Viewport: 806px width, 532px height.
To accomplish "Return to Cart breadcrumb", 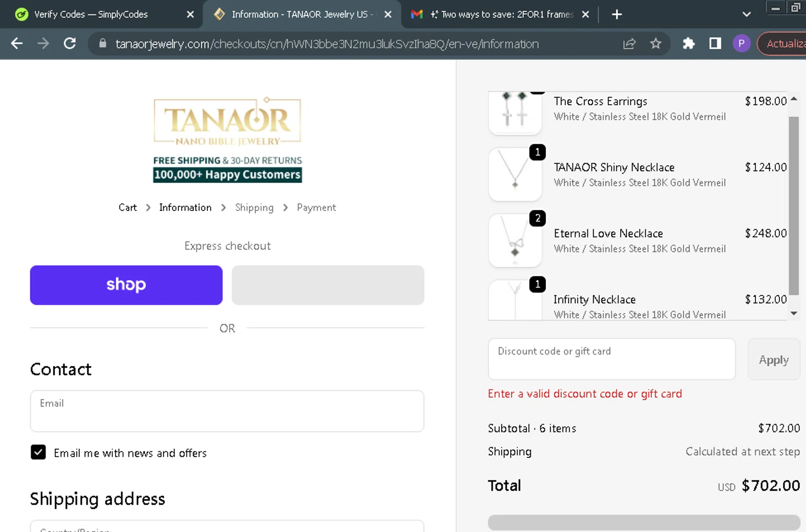I will point(127,208).
